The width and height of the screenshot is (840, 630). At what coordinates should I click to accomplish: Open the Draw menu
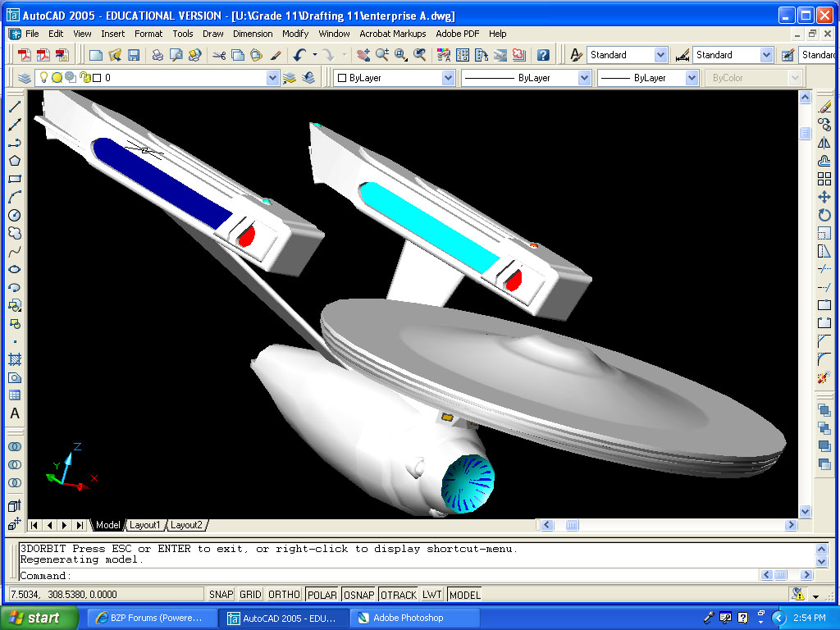pyautogui.click(x=212, y=34)
